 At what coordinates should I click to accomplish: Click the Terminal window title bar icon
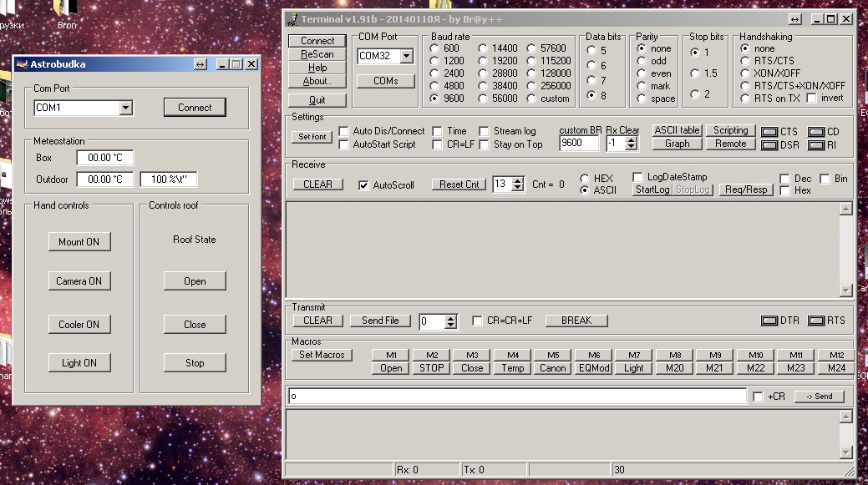click(292, 18)
